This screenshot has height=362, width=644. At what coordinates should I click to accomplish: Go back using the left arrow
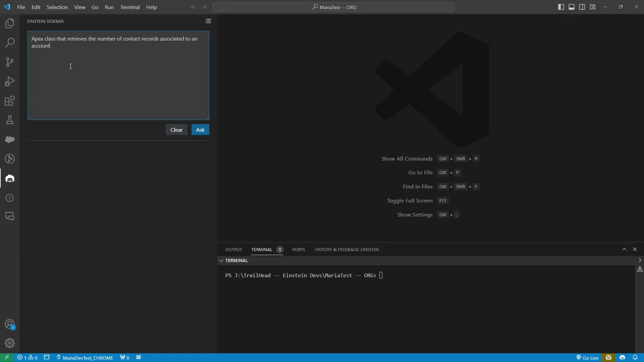193,7
